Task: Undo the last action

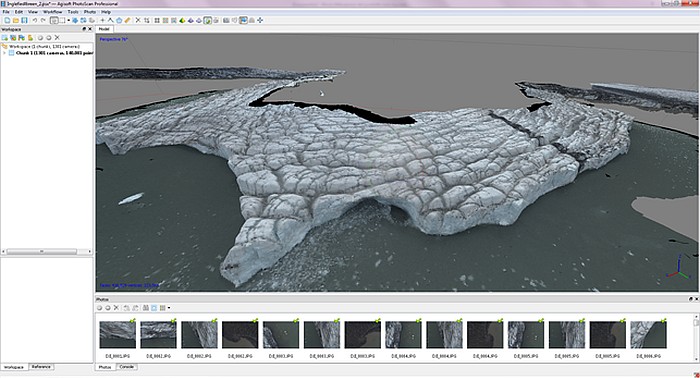Action: pyautogui.click(x=35, y=20)
